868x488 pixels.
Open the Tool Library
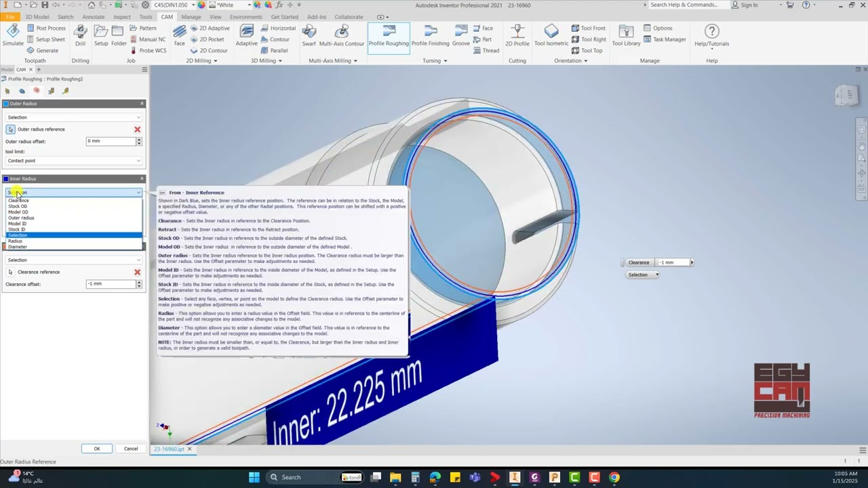click(x=626, y=35)
